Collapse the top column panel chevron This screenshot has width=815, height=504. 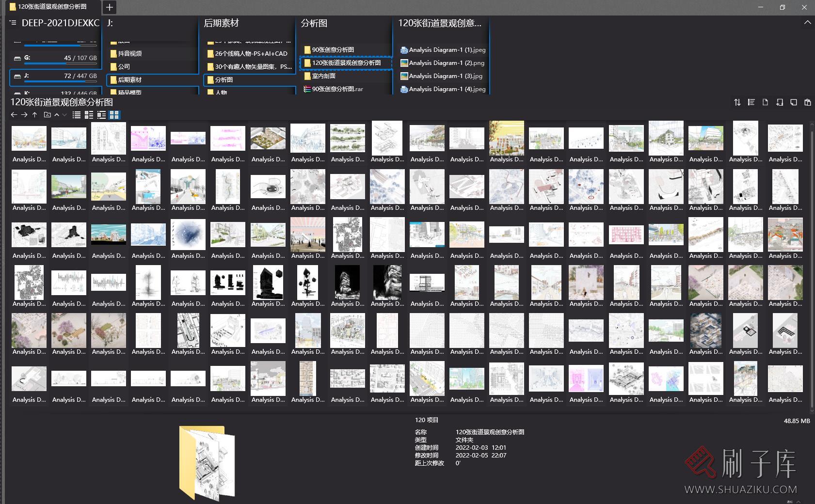pyautogui.click(x=807, y=23)
